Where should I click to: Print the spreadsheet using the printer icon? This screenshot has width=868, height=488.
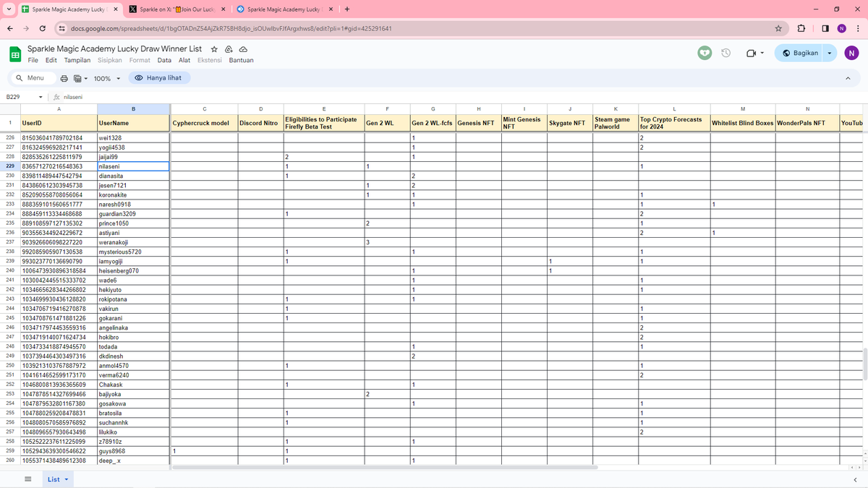pyautogui.click(x=64, y=78)
